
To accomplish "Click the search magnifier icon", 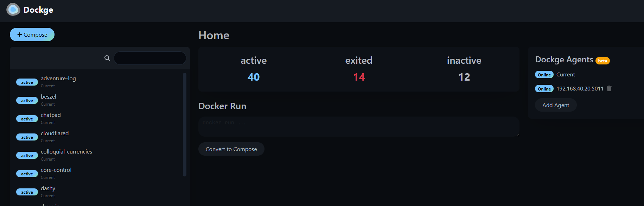I will tap(107, 58).
